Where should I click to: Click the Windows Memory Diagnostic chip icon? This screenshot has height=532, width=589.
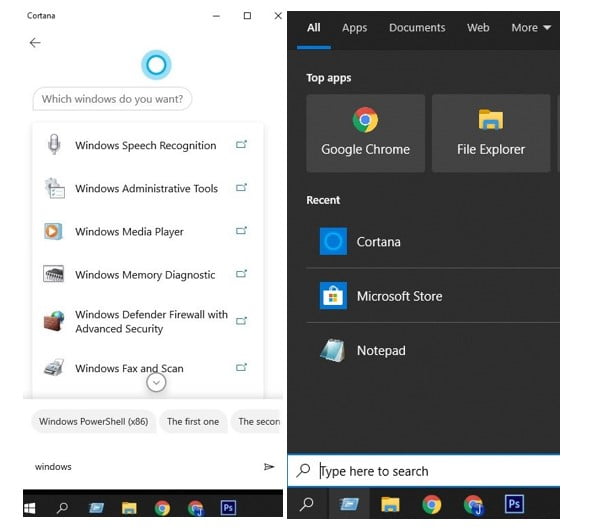pos(53,274)
